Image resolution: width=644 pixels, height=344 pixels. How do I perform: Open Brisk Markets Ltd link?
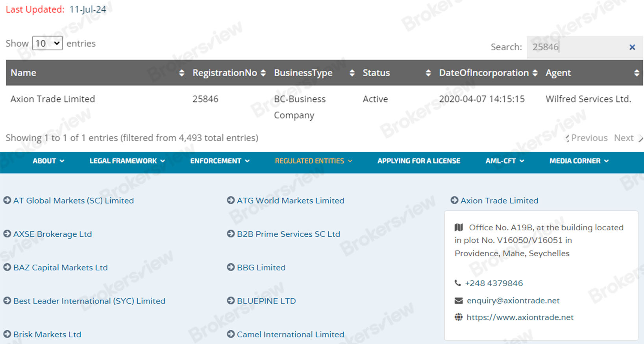pyautogui.click(x=47, y=334)
